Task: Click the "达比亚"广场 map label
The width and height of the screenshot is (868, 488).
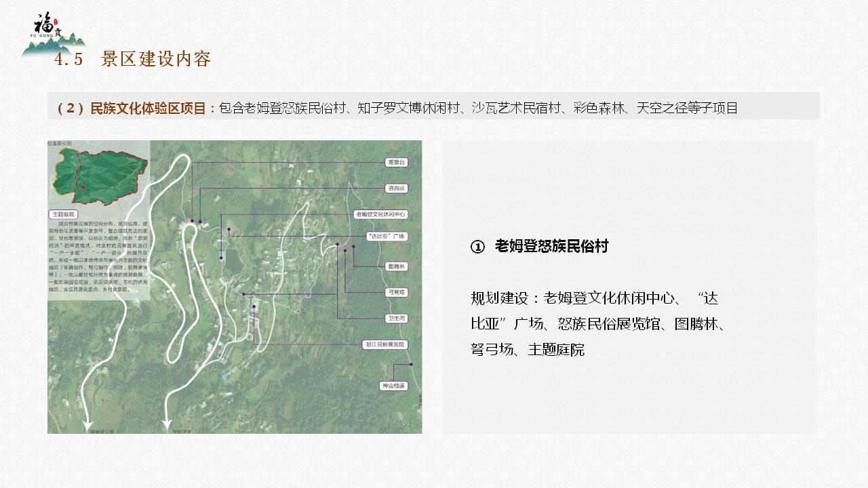Action: point(386,236)
